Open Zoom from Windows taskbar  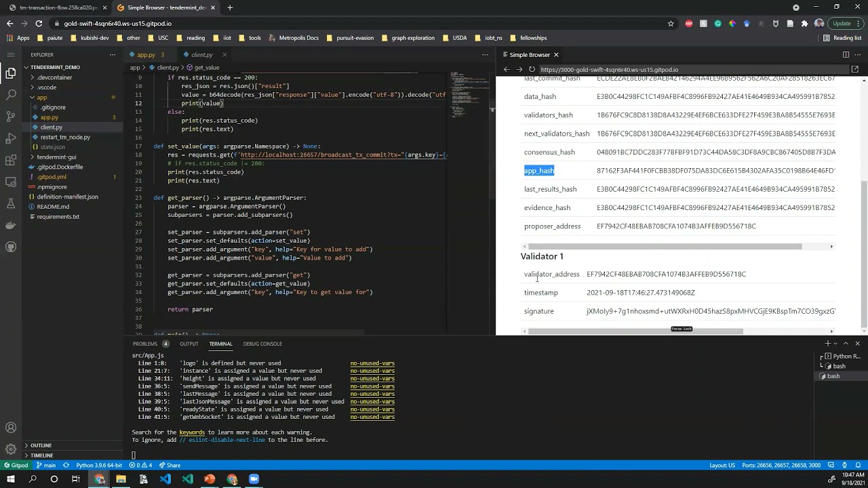pyautogui.click(x=254, y=479)
